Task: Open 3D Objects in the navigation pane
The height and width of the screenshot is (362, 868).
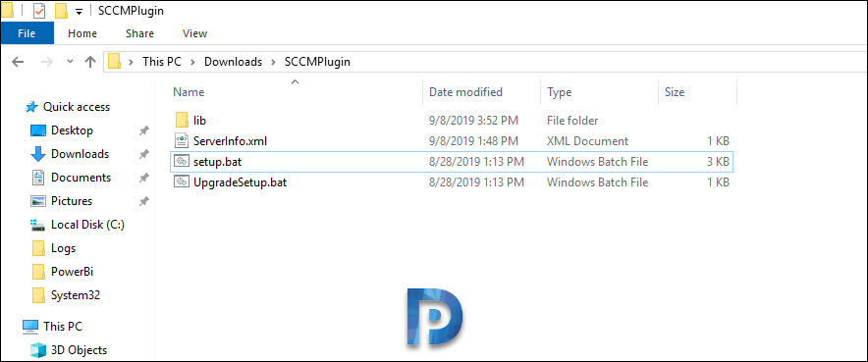Action: point(79,350)
